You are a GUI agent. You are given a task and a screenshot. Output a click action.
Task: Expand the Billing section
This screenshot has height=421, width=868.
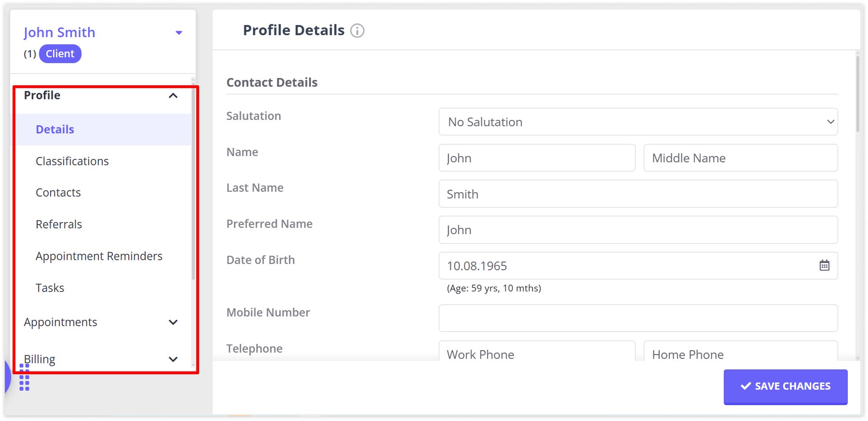point(173,359)
